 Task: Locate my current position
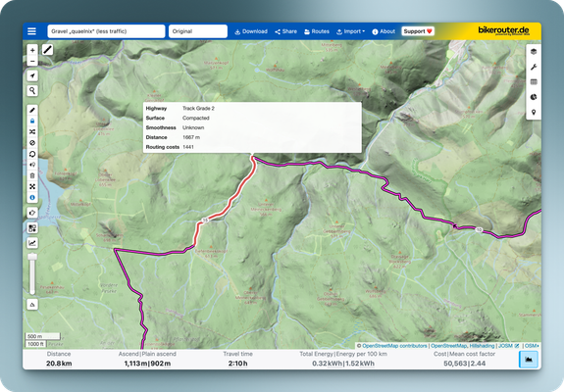click(32, 75)
